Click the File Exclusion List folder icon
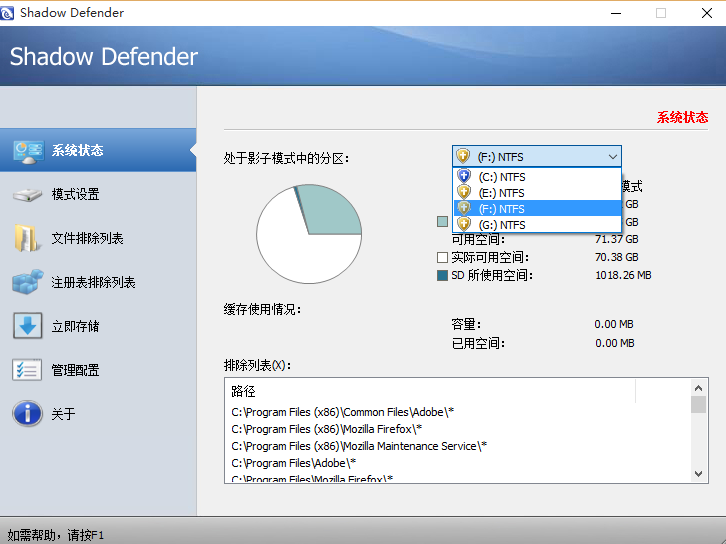Screen dimensions: 726x544 (x=28, y=239)
